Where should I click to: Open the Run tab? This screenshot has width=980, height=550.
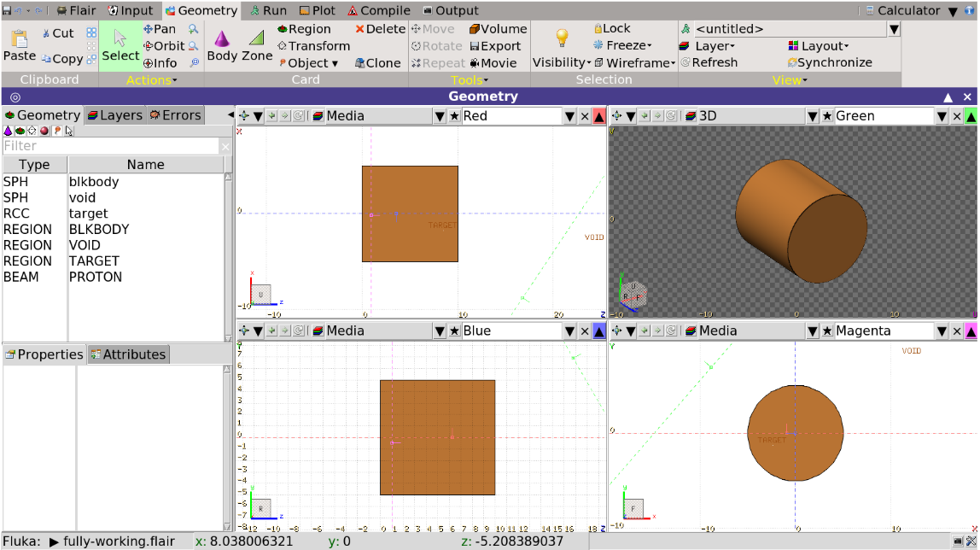coord(269,10)
